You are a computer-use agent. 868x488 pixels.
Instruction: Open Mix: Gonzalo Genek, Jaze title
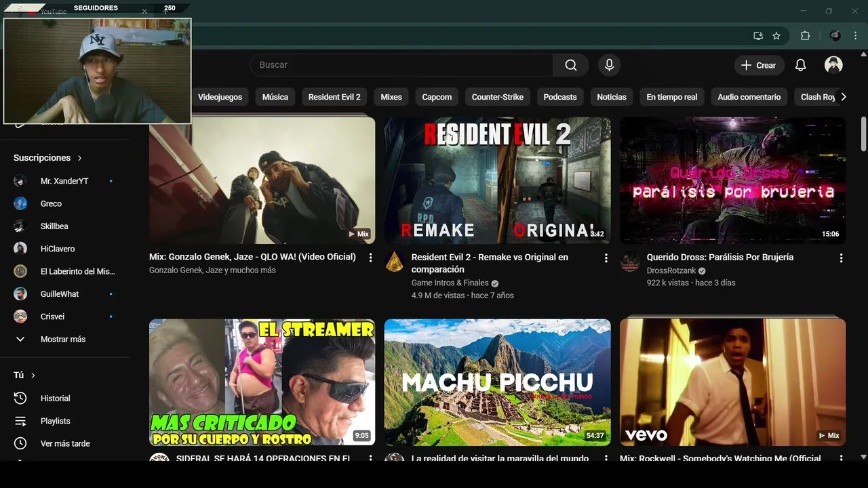(x=252, y=257)
